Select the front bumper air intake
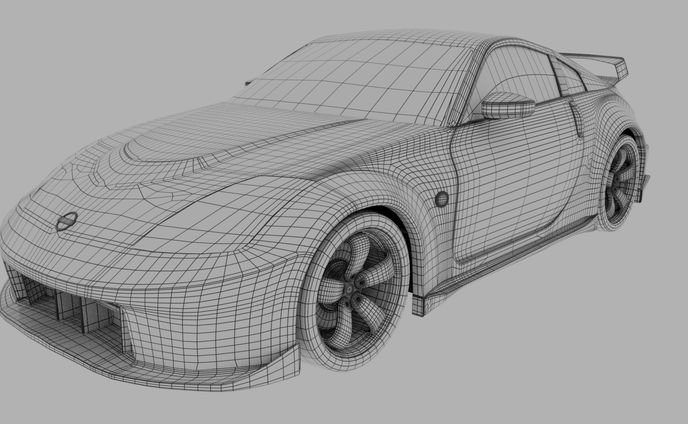 coord(70,305)
